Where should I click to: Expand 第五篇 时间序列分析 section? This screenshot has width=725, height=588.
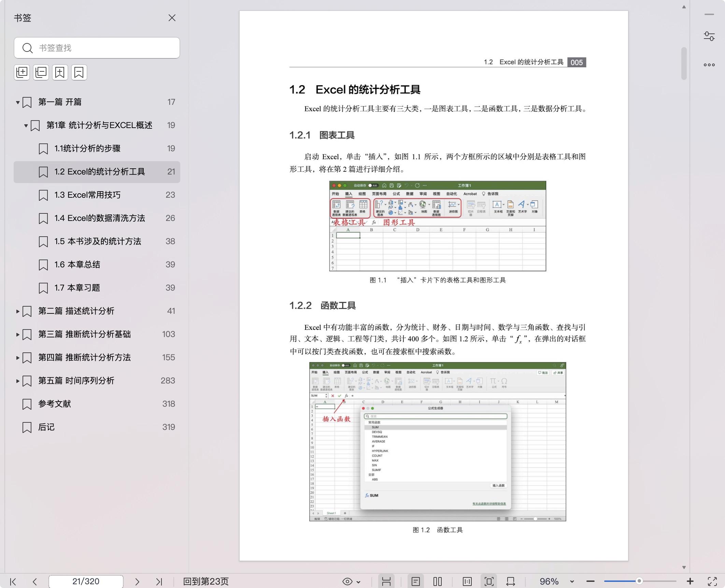(x=18, y=381)
